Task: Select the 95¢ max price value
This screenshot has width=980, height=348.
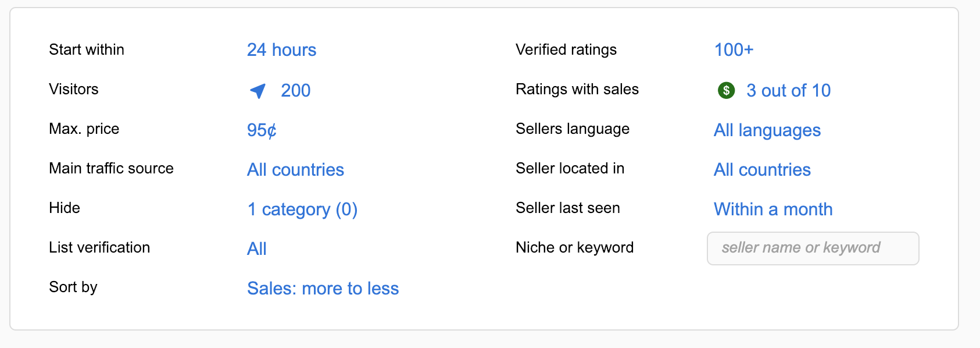Action: point(262,130)
